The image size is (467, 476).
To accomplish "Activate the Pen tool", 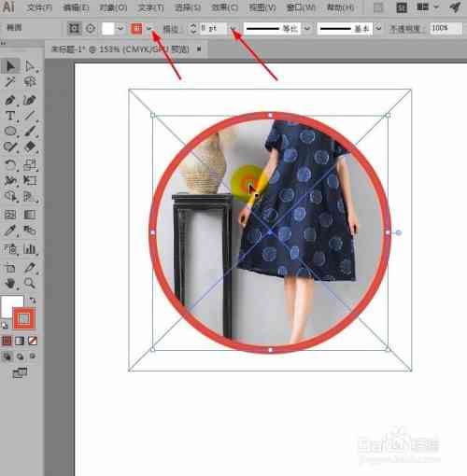I will click(x=10, y=100).
